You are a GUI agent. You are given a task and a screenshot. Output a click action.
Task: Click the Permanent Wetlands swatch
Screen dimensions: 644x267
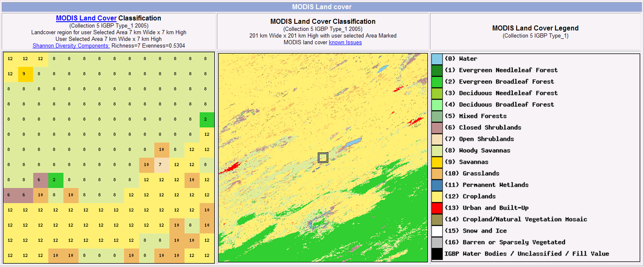point(437,185)
